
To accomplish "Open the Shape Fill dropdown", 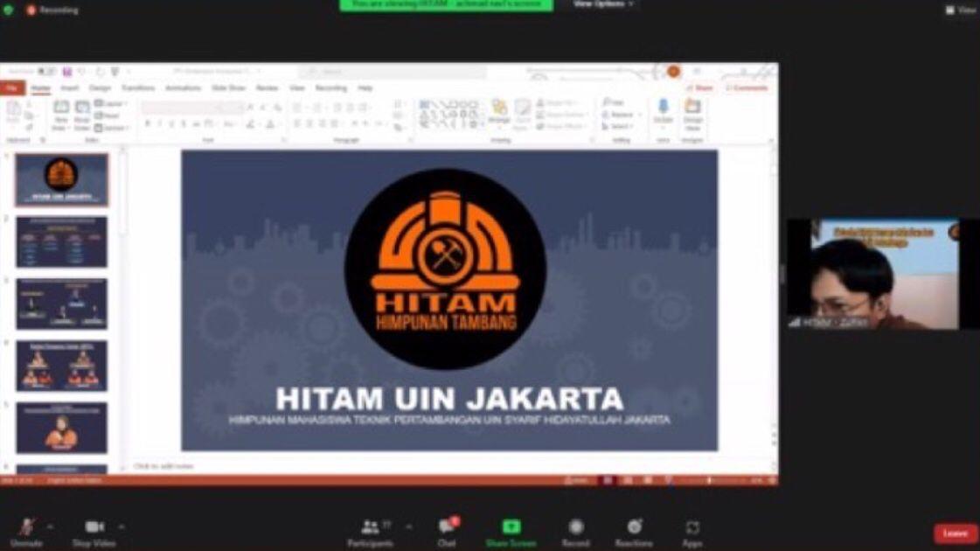I will point(558,103).
